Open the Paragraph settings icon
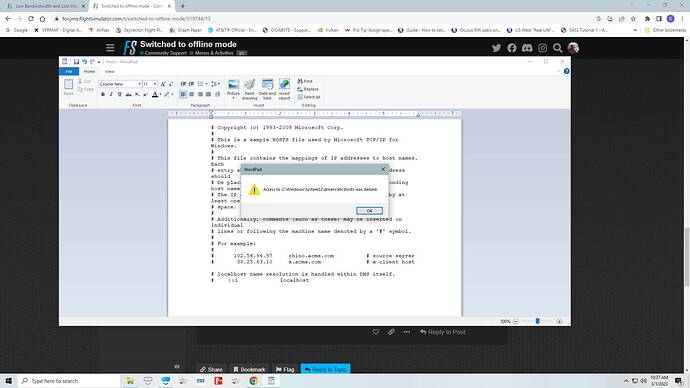This screenshot has height=388, width=690. [217, 95]
